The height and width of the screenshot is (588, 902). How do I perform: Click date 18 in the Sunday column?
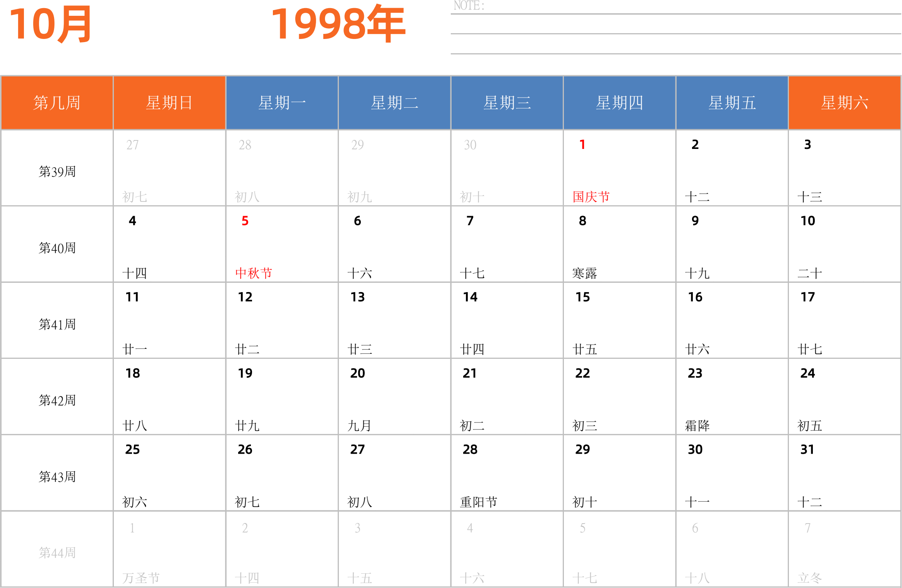(132, 373)
